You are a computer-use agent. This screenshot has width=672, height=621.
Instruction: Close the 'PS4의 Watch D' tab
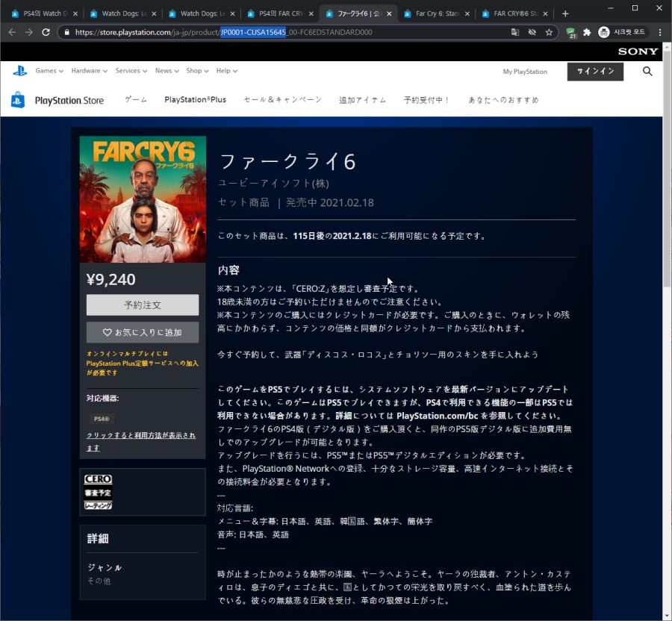click(x=75, y=13)
